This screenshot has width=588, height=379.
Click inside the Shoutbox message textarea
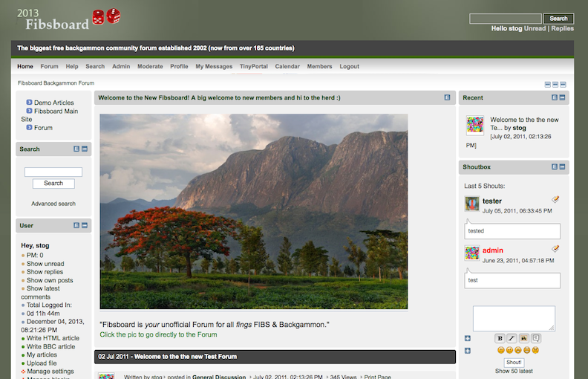[514, 318]
